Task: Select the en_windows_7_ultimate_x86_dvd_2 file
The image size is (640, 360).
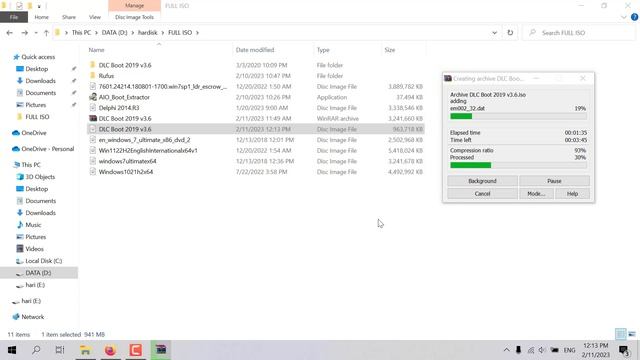Action: click(144, 140)
